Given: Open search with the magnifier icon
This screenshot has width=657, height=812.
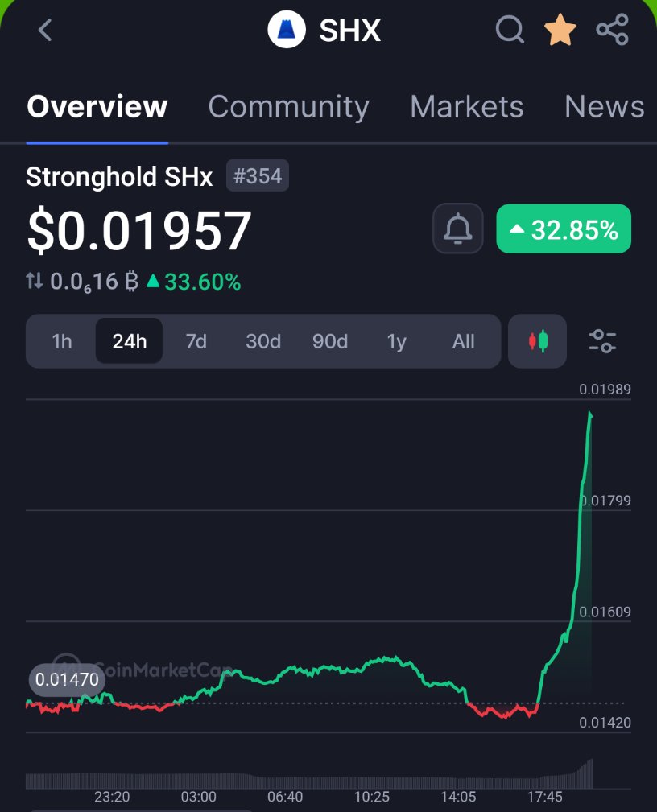Looking at the screenshot, I should point(510,30).
